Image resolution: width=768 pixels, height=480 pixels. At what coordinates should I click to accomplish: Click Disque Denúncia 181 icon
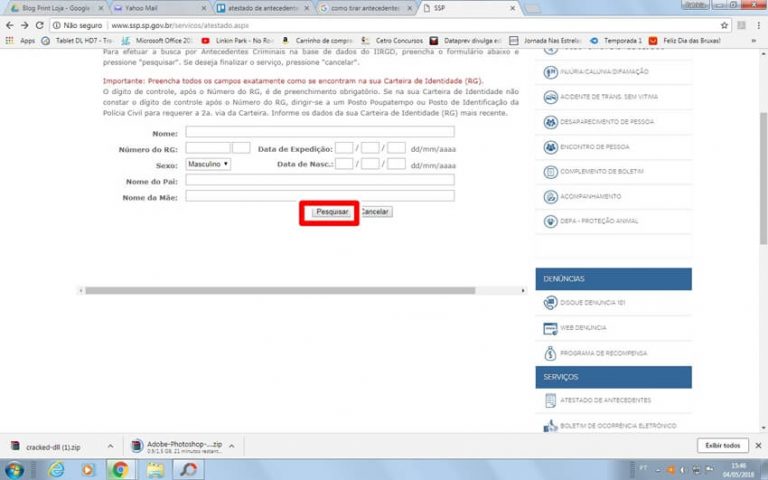pos(550,302)
